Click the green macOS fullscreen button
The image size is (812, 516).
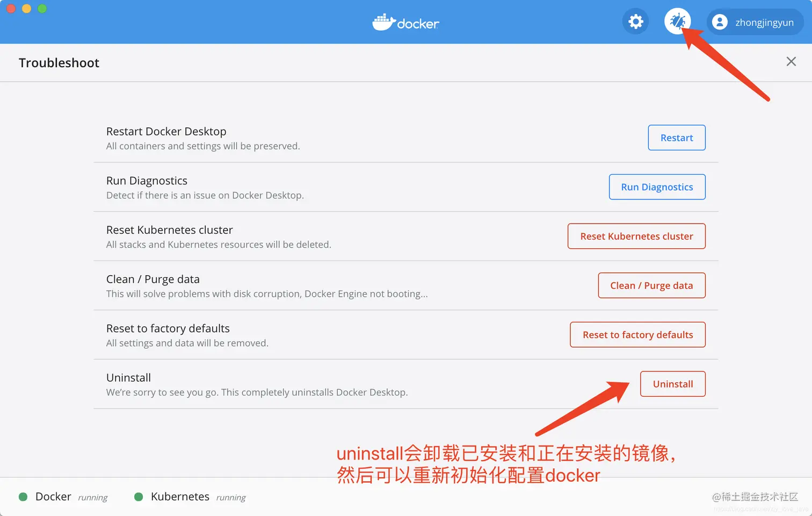point(42,9)
